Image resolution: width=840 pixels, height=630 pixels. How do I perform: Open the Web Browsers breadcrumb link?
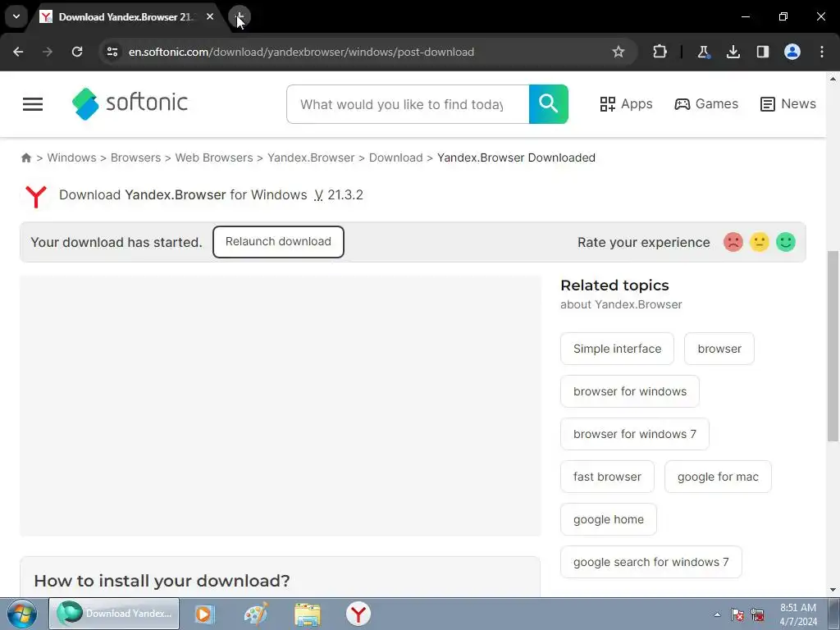pos(214,157)
